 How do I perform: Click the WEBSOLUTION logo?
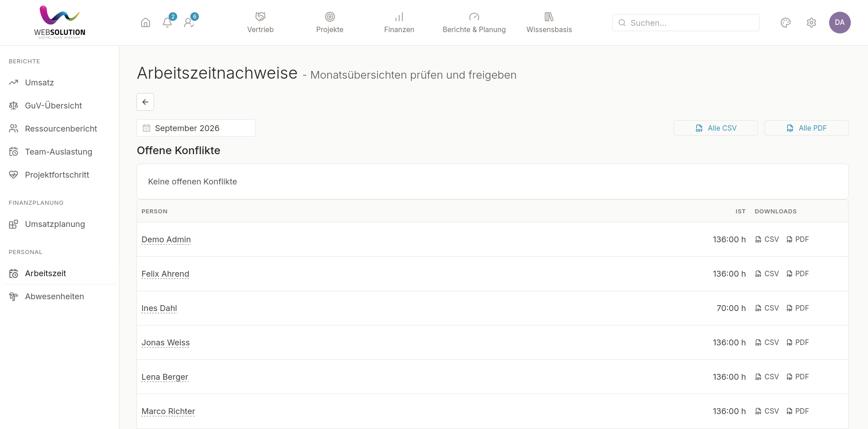click(60, 22)
